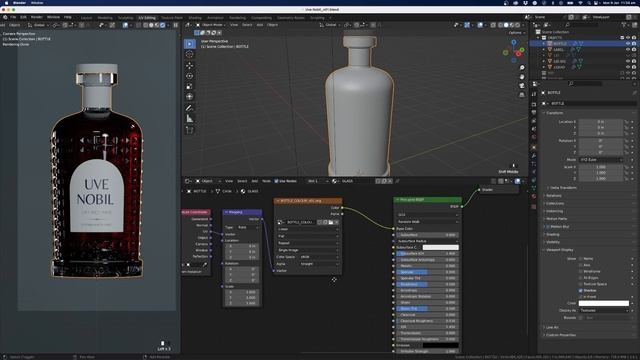Open the Color Space sRGB dropdown
Viewport: 640px width, 360px height.
click(x=319, y=257)
